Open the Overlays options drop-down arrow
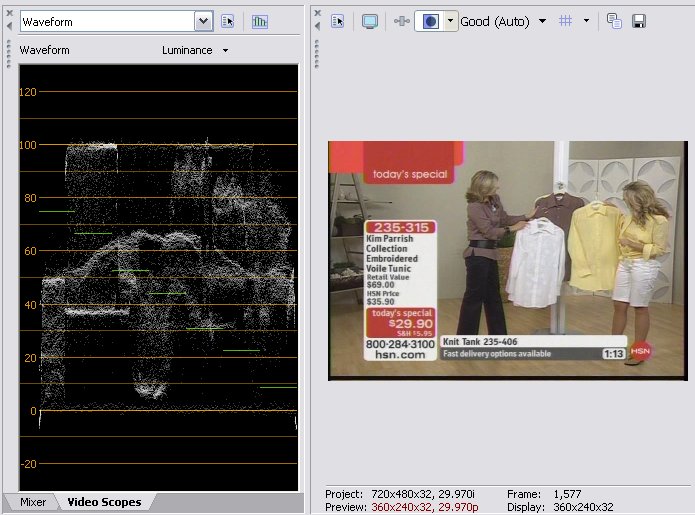 [x=586, y=21]
